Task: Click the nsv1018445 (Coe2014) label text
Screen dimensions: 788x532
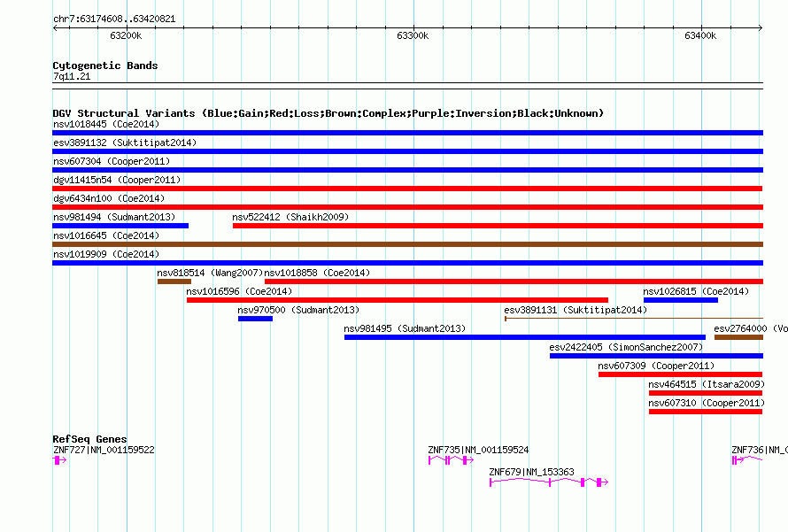Action: (x=106, y=124)
